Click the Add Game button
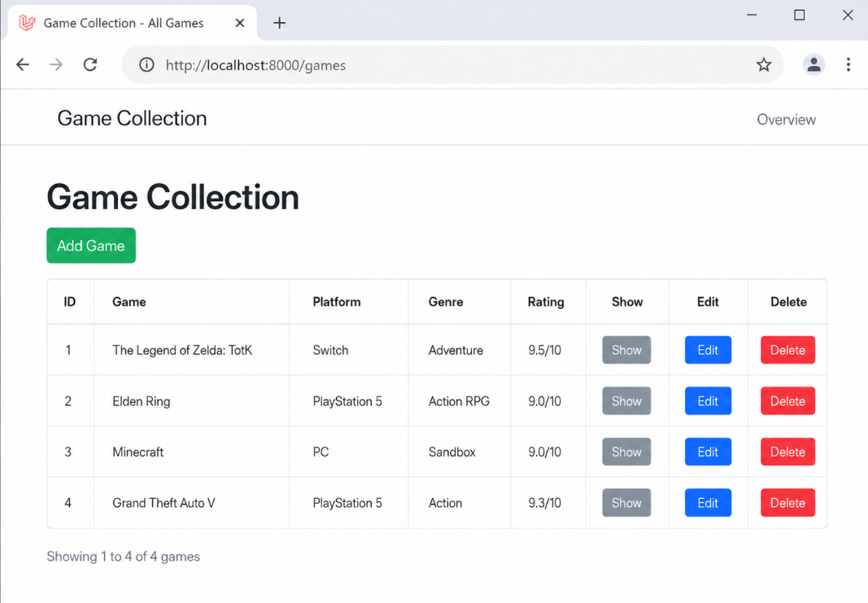 point(91,245)
